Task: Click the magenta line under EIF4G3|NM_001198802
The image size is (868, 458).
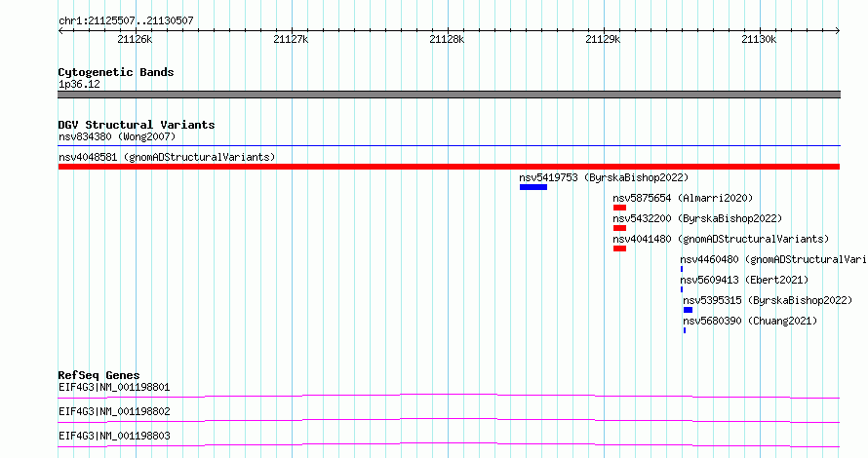Action: coord(449,420)
